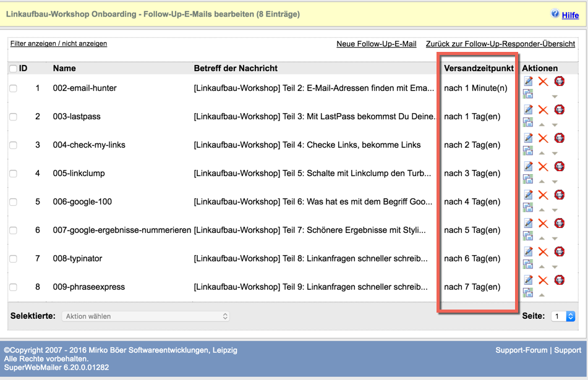Click the 'Versandzeitpunkt' column header

[x=479, y=68]
